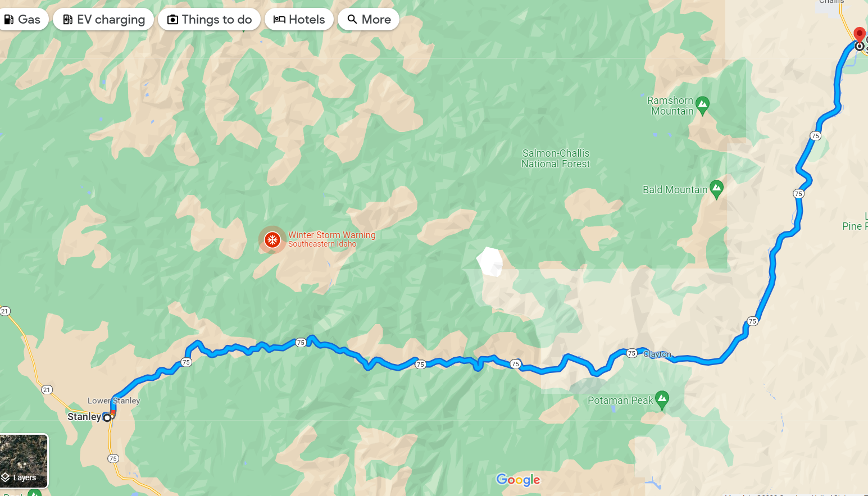This screenshot has height=496, width=868.
Task: Click the Winter Storm Warning text label
Action: [331, 235]
